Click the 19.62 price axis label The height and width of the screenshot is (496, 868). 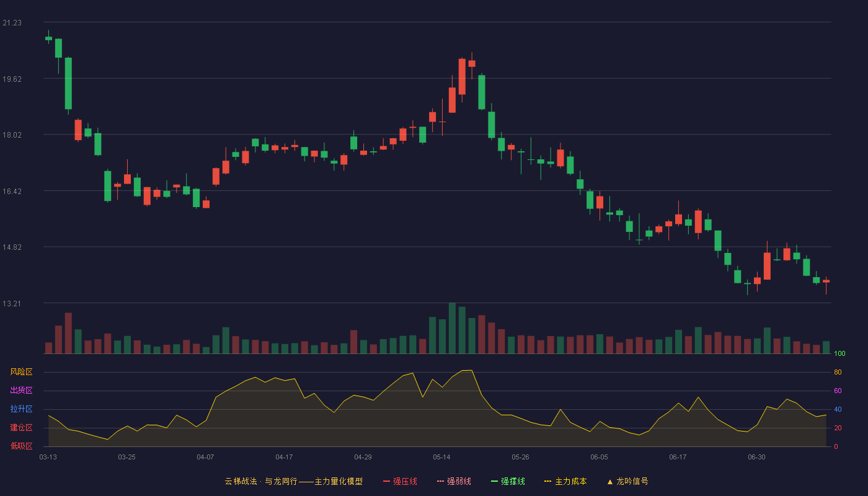click(x=12, y=79)
